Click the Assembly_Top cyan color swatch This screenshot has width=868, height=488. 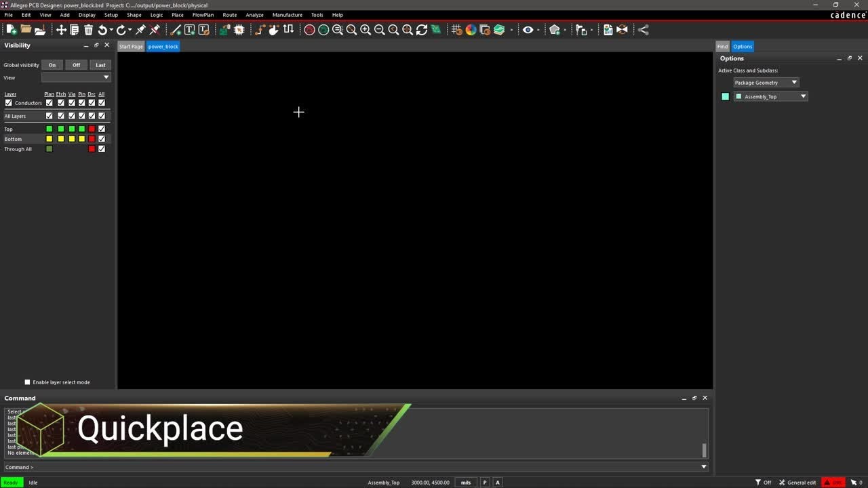point(725,96)
